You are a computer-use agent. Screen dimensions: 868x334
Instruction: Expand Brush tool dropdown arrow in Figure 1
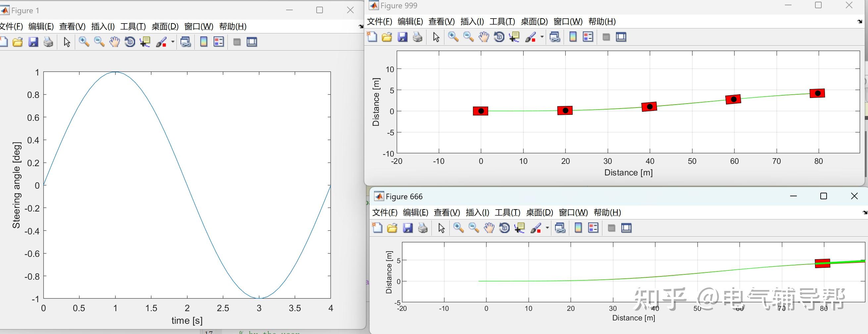(x=173, y=42)
